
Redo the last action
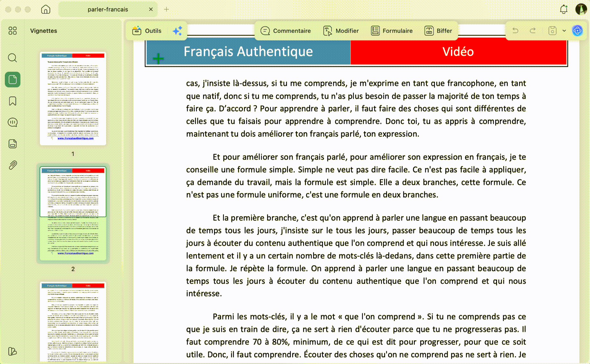click(533, 31)
